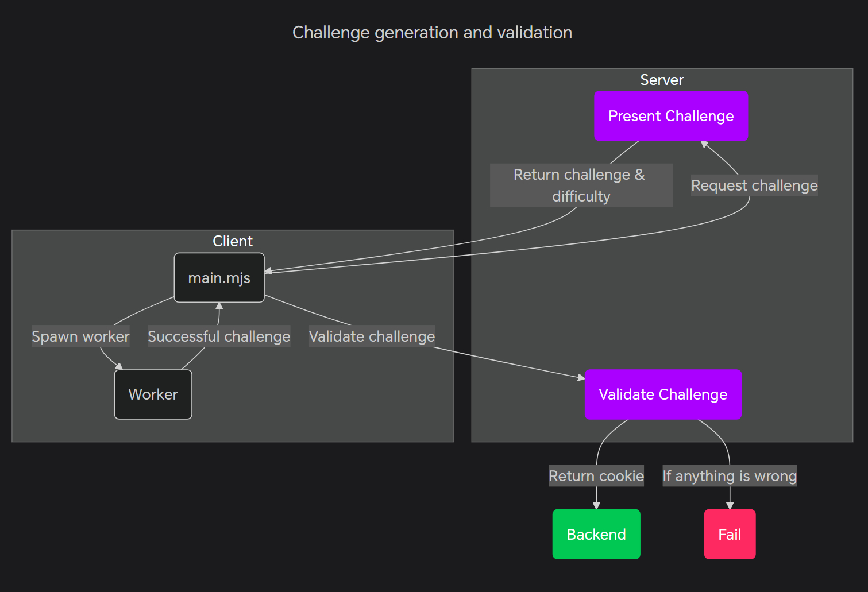This screenshot has width=868, height=592.
Task: Click the "Spawn worker" edge label
Action: [x=80, y=336]
